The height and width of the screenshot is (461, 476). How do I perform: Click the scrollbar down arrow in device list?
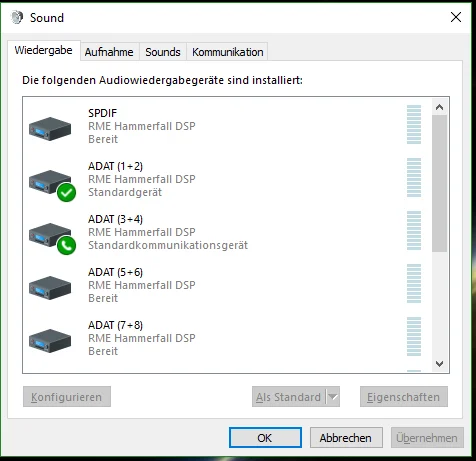click(439, 363)
